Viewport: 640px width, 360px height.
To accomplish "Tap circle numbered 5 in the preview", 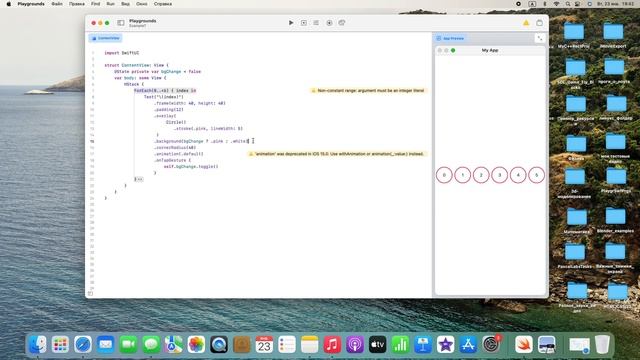I will pos(536,175).
